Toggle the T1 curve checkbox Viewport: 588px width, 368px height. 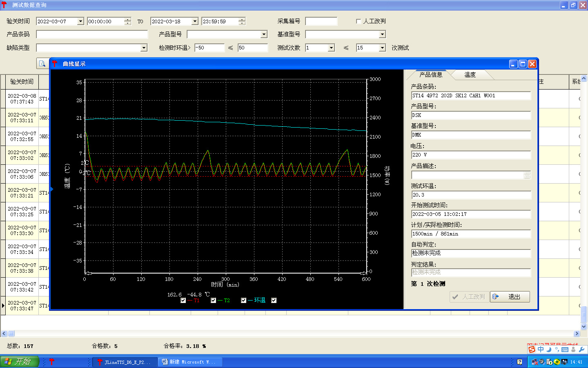(183, 301)
